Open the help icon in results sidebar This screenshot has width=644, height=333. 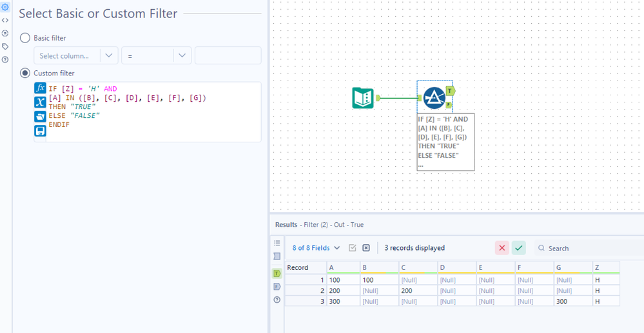tap(277, 300)
